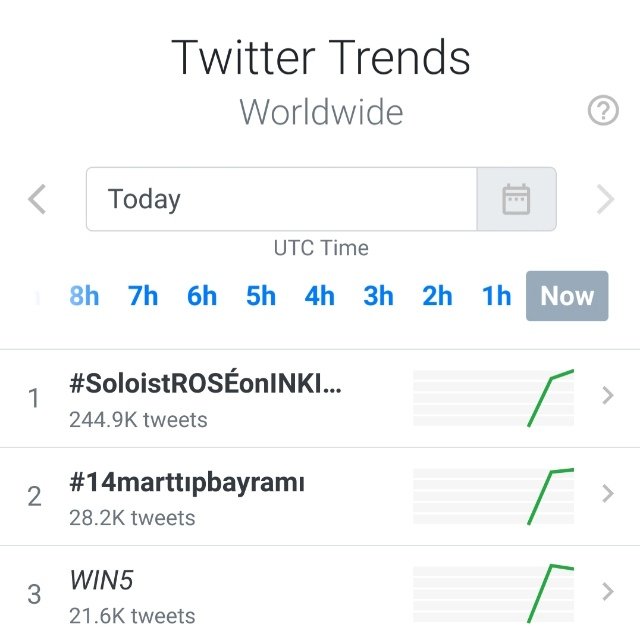Click the Today date input field
Image resolution: width=640 pixels, height=640 pixels.
tap(282, 199)
